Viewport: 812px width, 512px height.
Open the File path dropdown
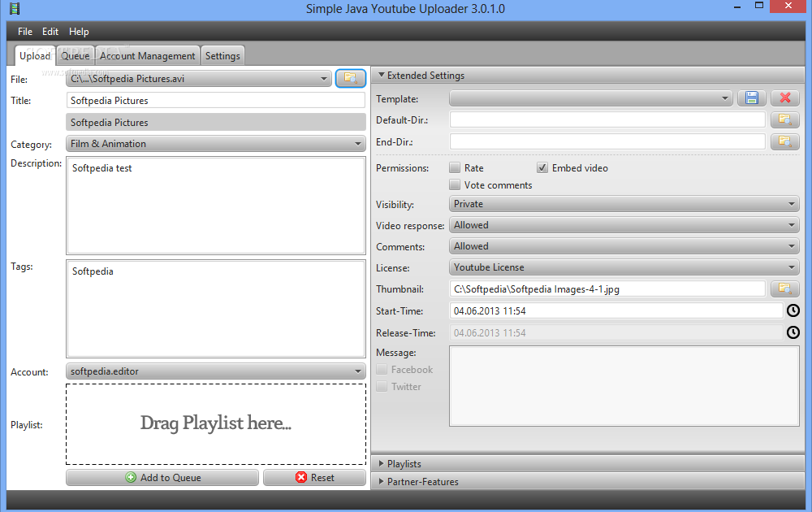(199, 78)
